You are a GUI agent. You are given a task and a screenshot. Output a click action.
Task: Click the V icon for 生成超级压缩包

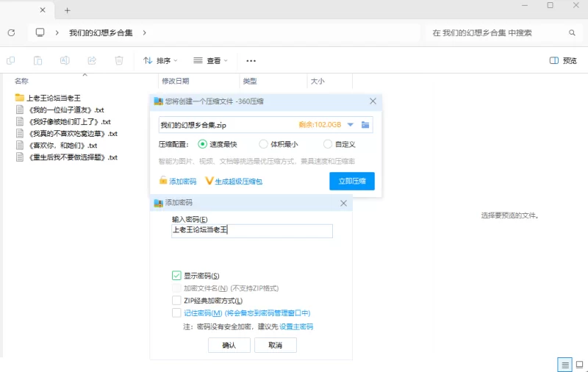tap(209, 181)
